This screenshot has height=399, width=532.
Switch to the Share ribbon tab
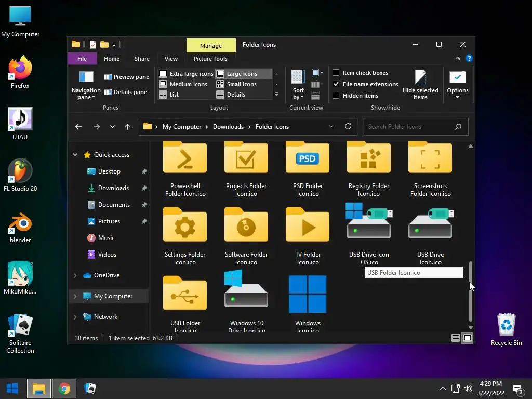(142, 59)
